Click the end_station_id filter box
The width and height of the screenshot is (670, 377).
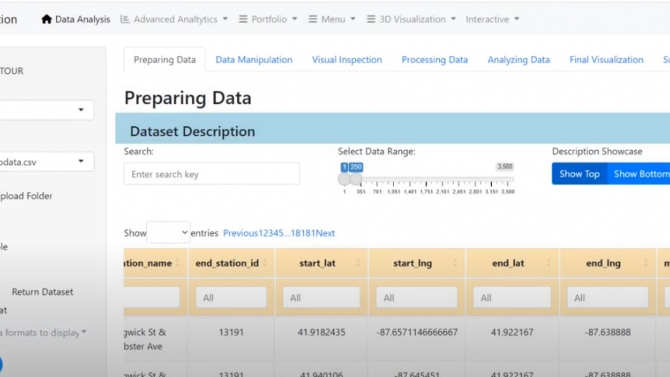[231, 297]
